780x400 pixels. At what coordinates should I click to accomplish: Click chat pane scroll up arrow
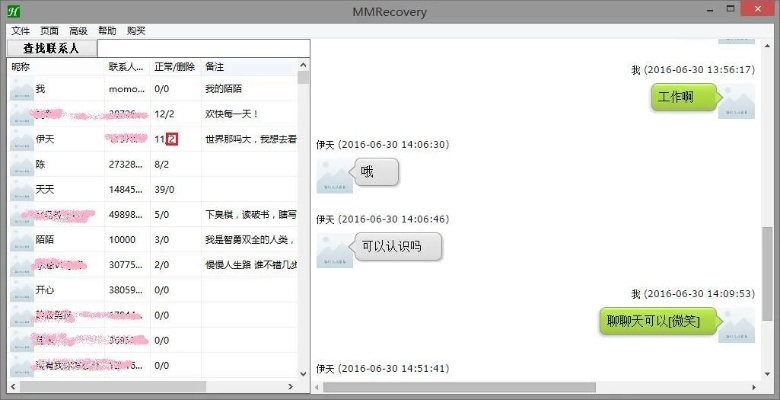point(767,46)
